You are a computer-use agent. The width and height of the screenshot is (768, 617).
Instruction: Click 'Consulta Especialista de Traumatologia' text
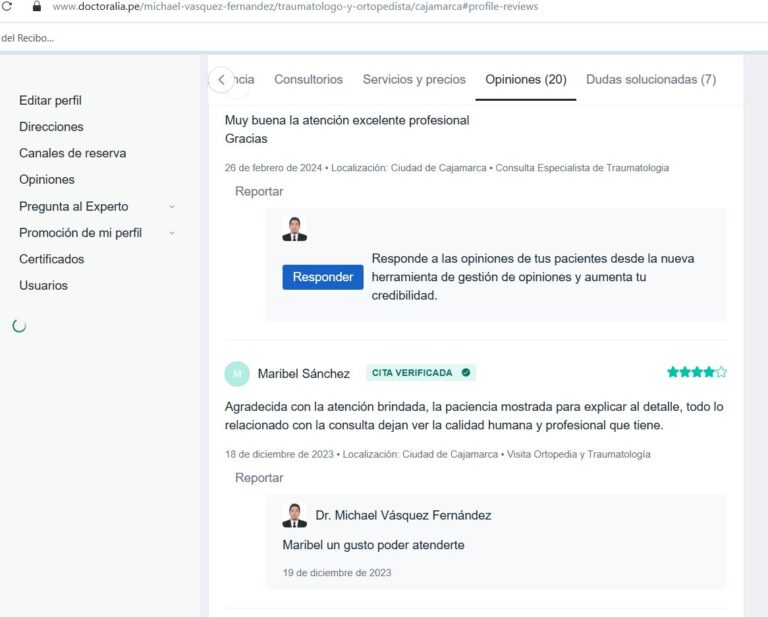coord(582,168)
